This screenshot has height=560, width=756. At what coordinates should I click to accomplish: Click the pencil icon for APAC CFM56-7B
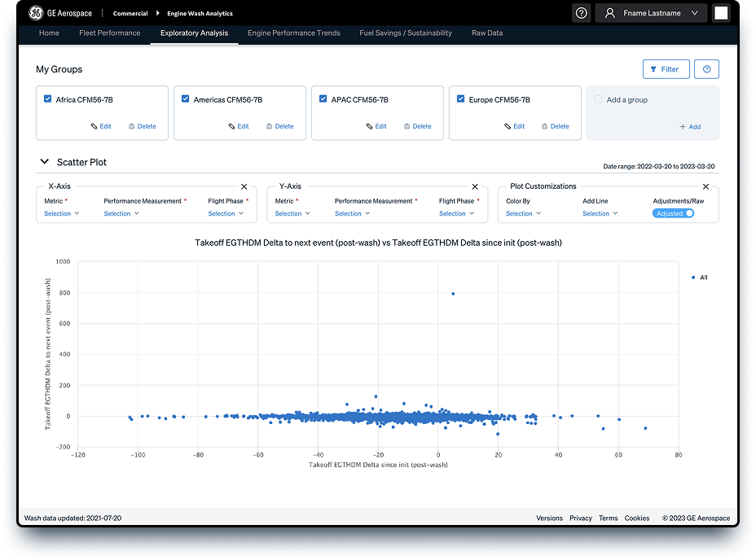[369, 126]
